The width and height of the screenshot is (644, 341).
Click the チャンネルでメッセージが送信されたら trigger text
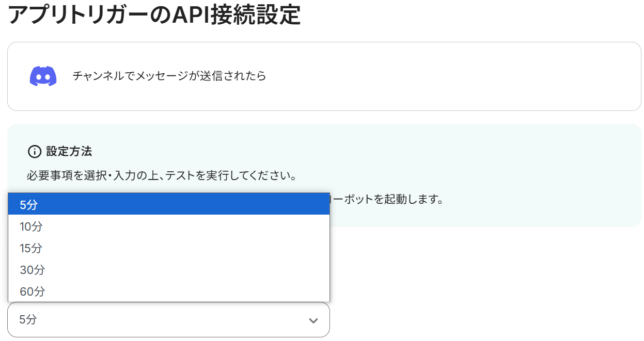click(169, 76)
